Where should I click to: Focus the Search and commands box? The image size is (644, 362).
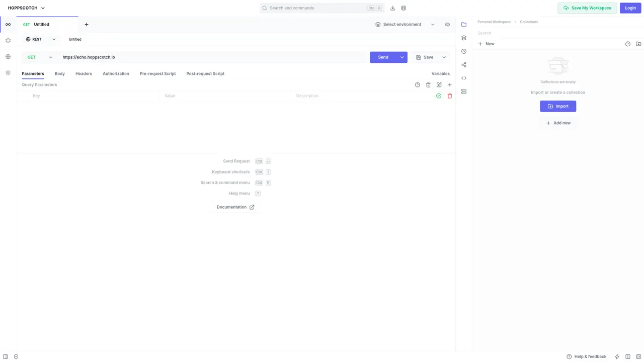321,8
